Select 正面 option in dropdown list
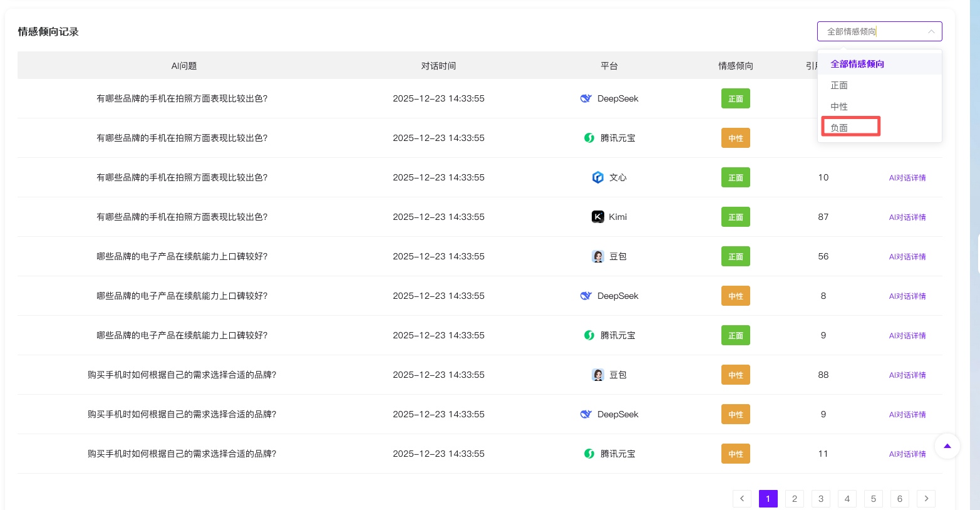The image size is (980, 510). pos(839,85)
